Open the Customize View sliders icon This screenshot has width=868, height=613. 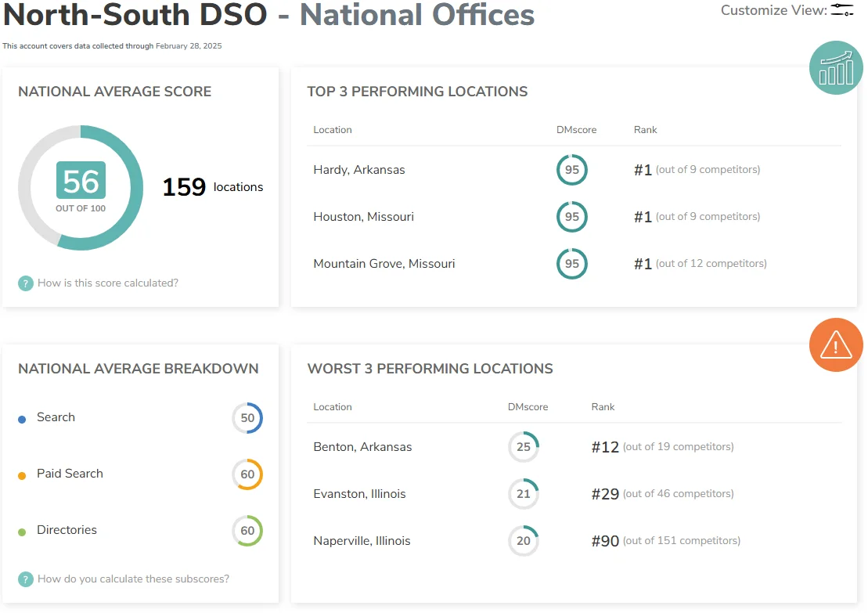(842, 10)
